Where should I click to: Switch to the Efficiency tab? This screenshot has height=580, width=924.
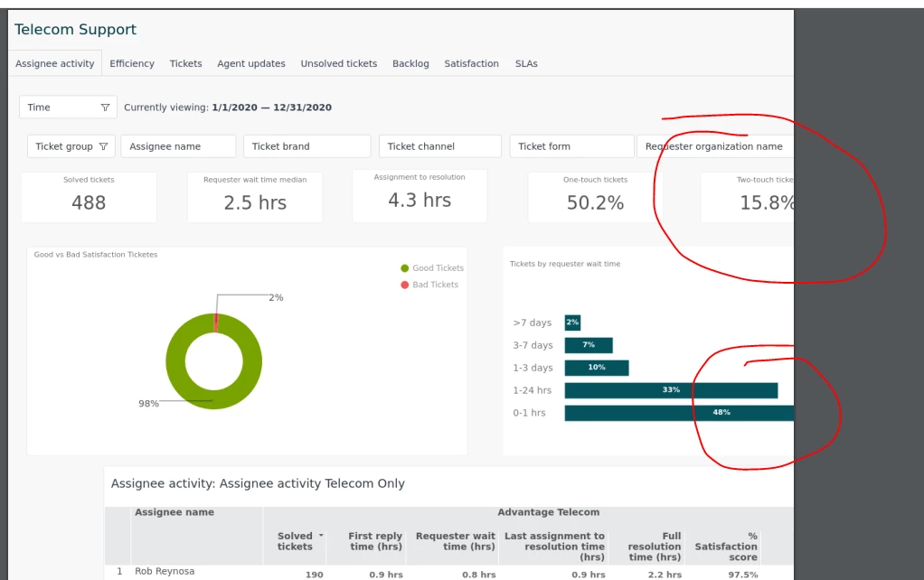132,63
